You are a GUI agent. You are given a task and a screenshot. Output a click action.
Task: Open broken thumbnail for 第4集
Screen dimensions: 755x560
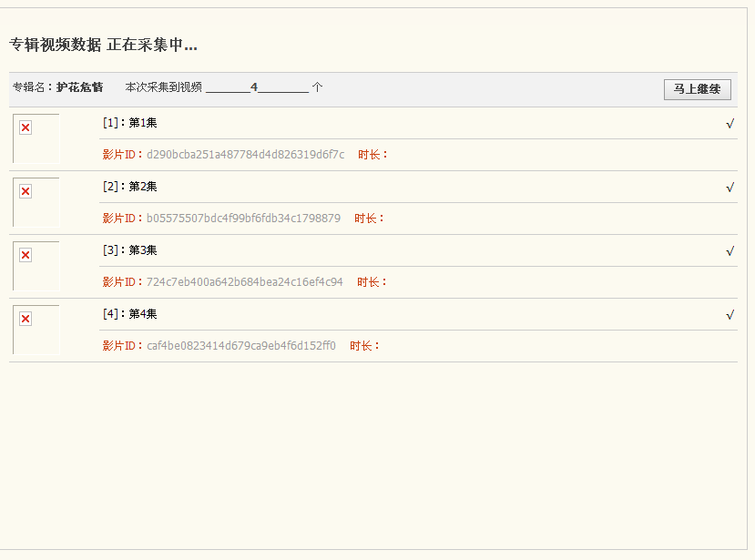(36, 330)
